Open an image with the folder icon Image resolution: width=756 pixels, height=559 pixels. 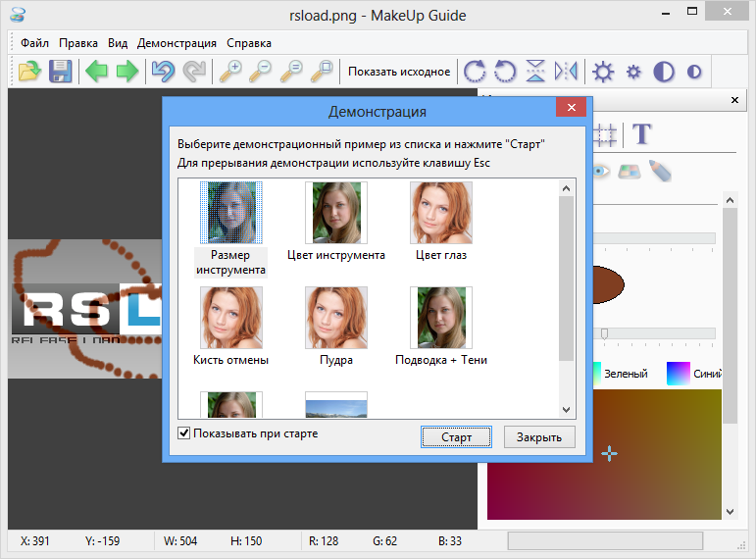(x=29, y=72)
